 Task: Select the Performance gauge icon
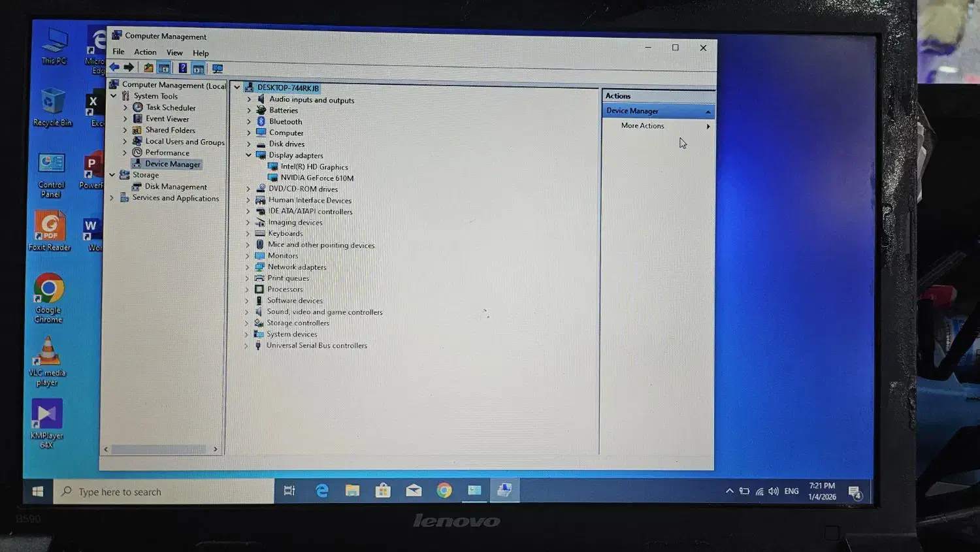click(137, 152)
